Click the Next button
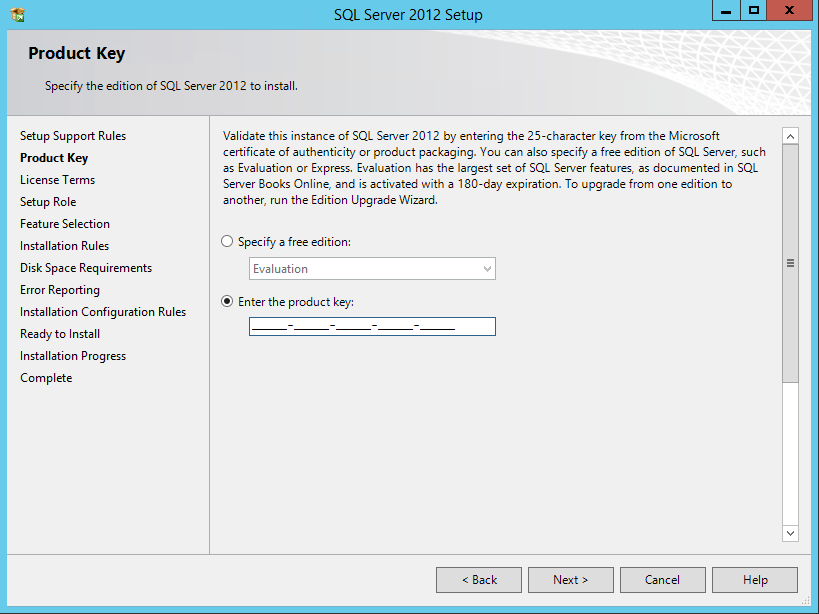Screen dimensions: 819x614 [571, 580]
